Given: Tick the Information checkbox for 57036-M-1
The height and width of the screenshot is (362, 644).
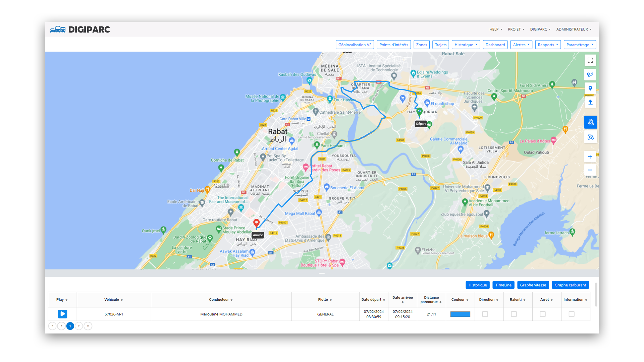Looking at the screenshot, I should (572, 314).
